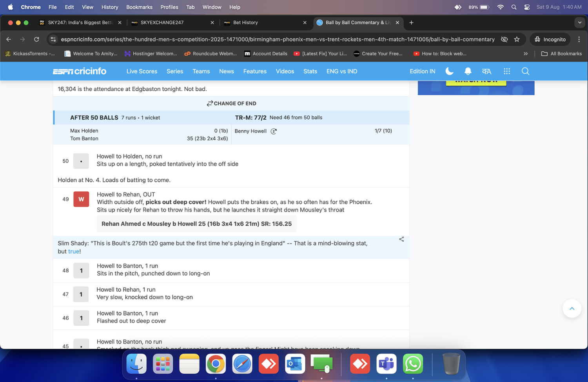Image resolution: width=588 pixels, height=382 pixels.
Task: Open the ENG vs IND link
Action: (341, 71)
